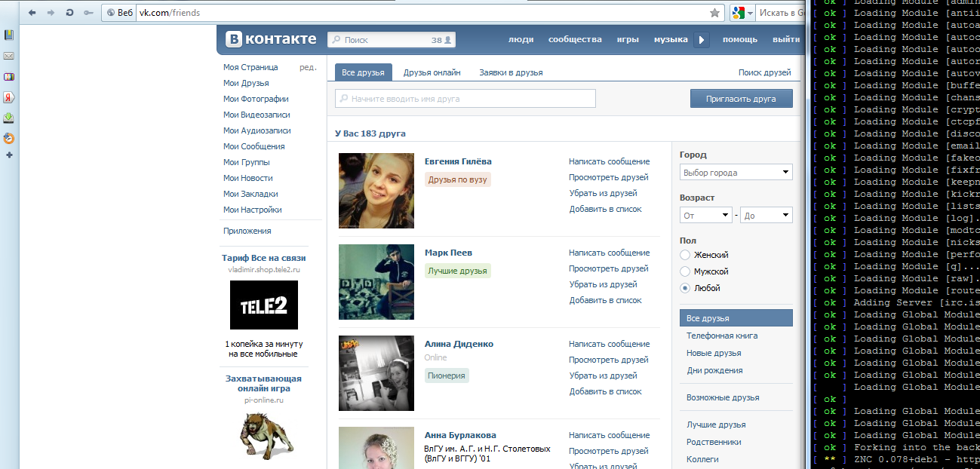The height and width of the screenshot is (469, 980).
Task: Open Евгения Гилёва's profile photo
Action: pos(376,191)
